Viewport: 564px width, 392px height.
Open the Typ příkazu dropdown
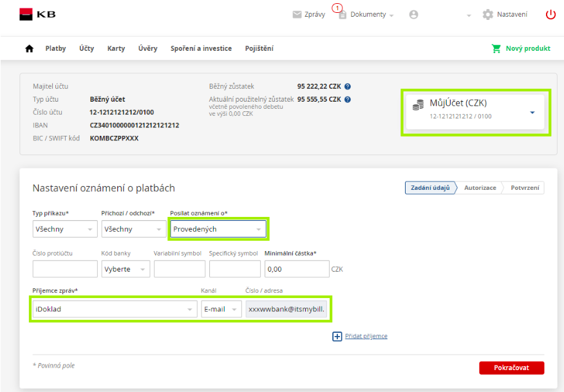pos(65,229)
